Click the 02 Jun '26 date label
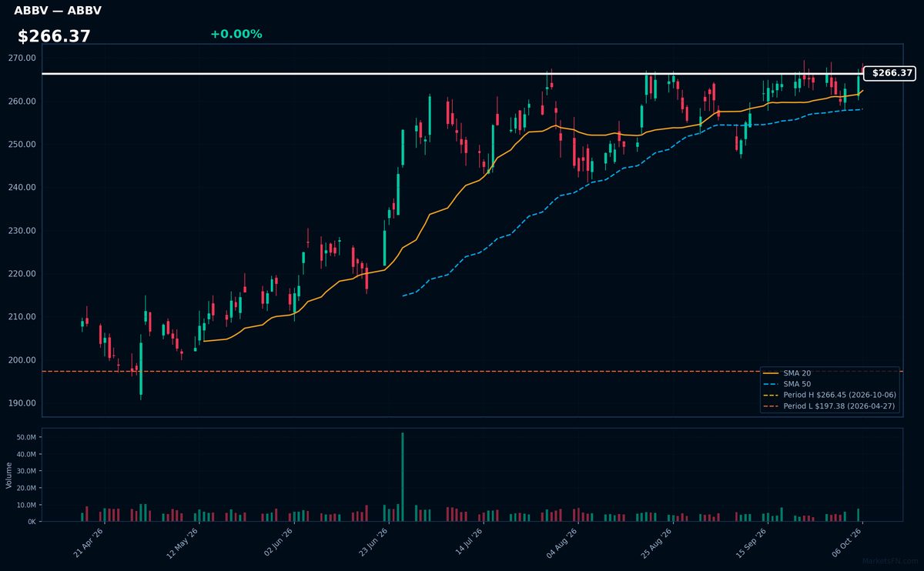 [279, 543]
